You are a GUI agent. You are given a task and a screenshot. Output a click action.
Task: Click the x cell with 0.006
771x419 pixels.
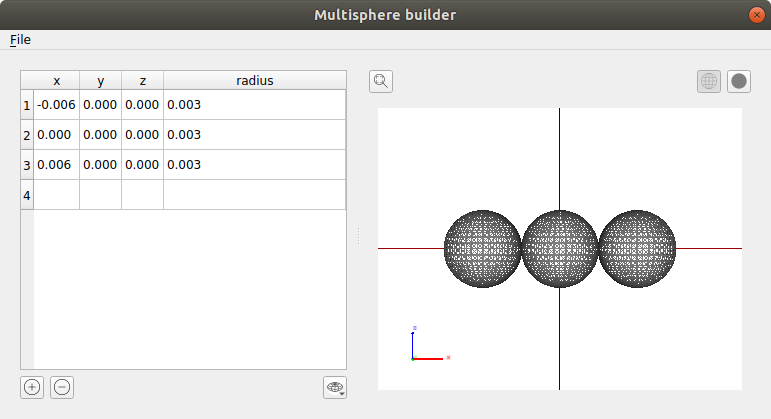(x=57, y=165)
